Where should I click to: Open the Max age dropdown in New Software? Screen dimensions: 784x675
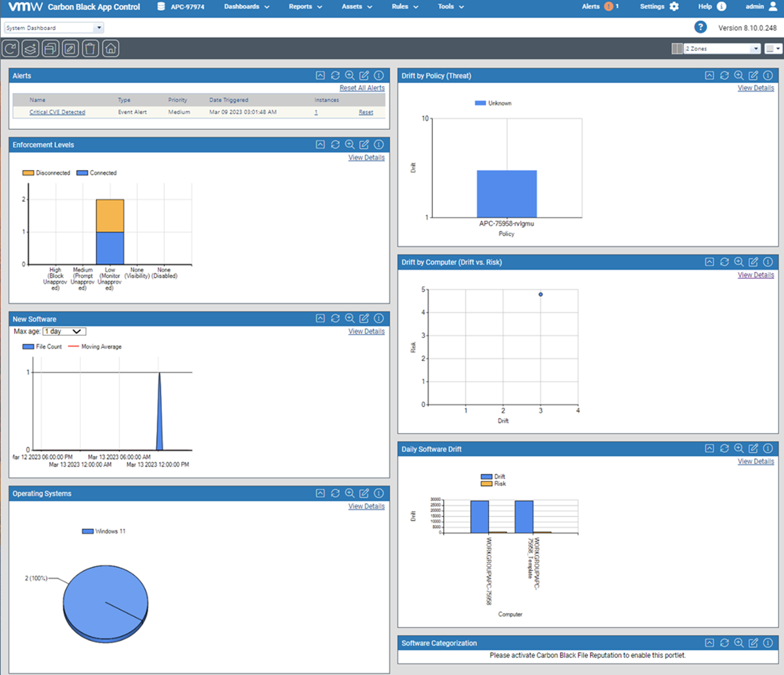[x=63, y=331]
